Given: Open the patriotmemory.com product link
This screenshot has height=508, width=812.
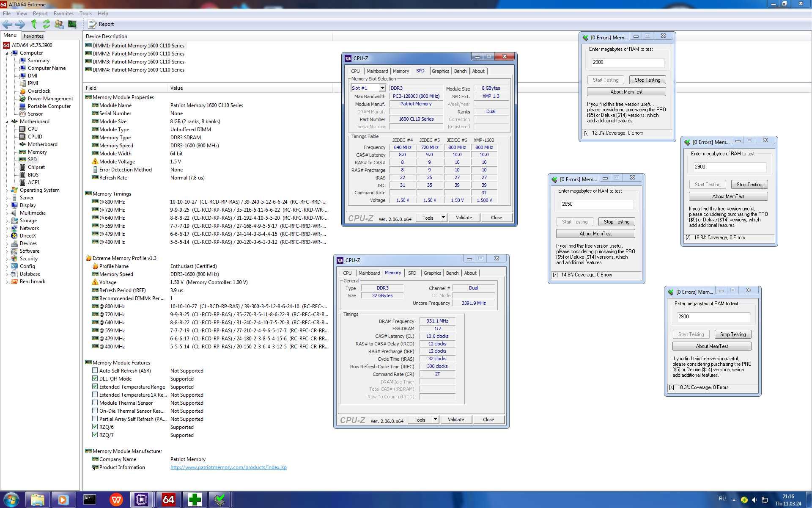Looking at the screenshot, I should [x=228, y=467].
